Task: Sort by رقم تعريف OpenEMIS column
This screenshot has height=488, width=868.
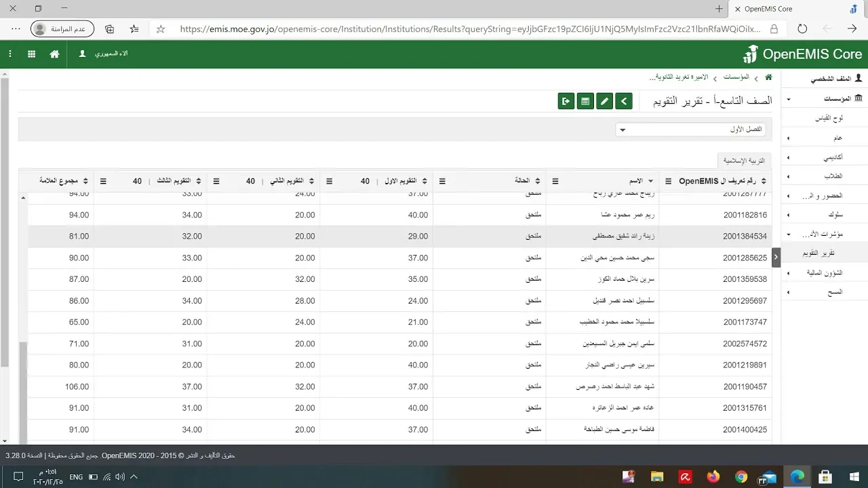Action: click(x=764, y=181)
